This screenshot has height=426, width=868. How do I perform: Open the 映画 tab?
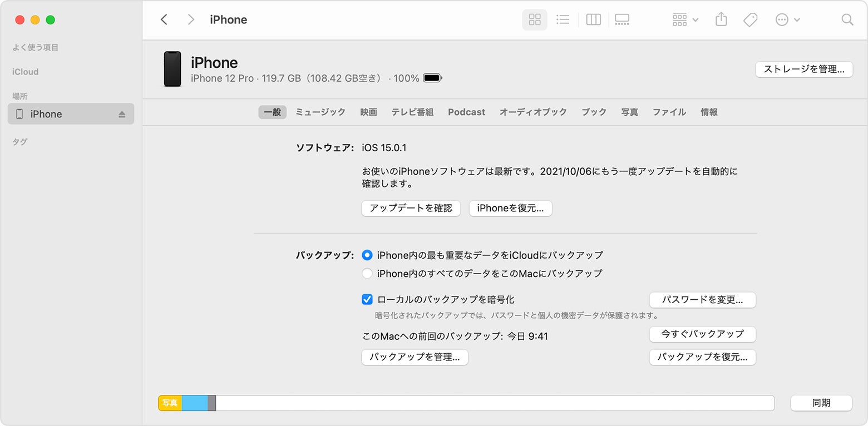pyautogui.click(x=368, y=112)
